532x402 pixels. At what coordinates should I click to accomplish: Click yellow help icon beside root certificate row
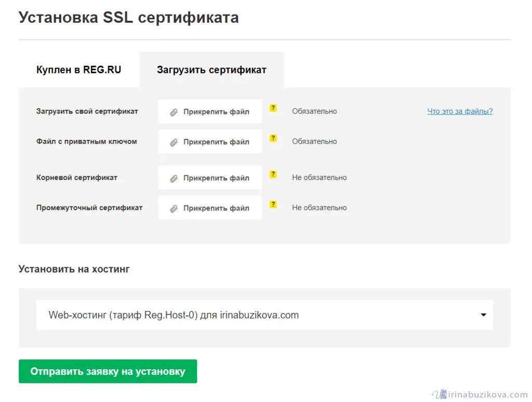tap(273, 174)
